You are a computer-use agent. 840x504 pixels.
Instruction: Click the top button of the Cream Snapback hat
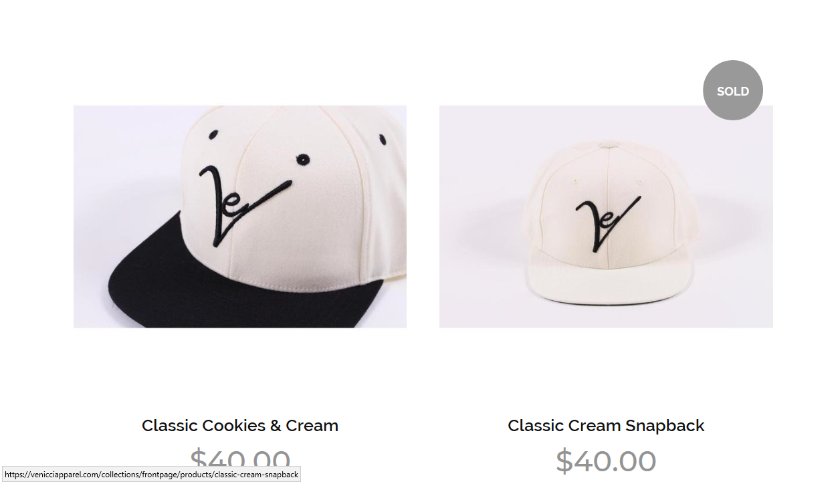click(607, 143)
